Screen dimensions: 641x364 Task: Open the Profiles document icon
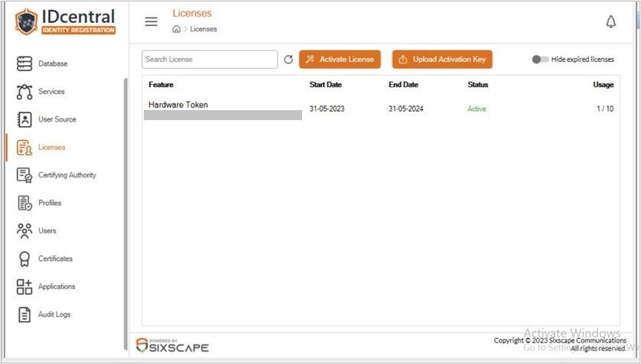[x=24, y=203]
